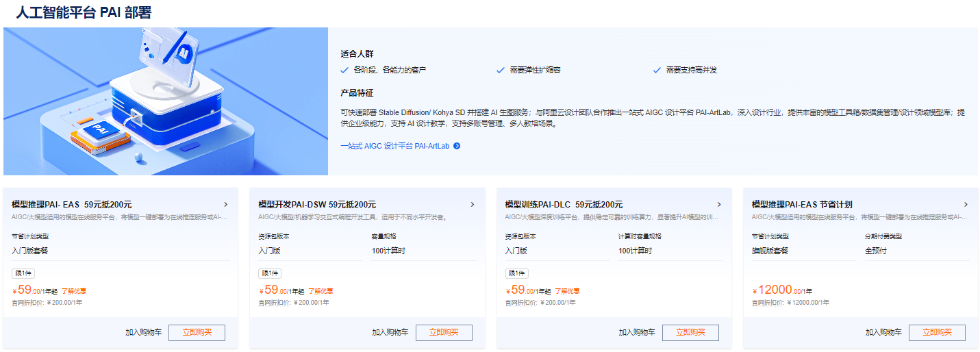This screenshot has width=980, height=352.
Task: Add PAI-DSW package to cart
Action: (x=390, y=332)
